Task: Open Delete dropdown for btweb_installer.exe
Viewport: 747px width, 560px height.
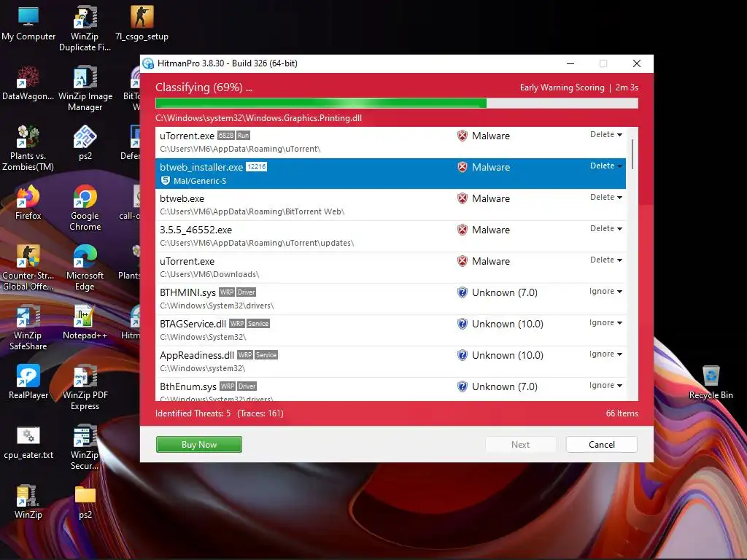Action: (x=606, y=166)
